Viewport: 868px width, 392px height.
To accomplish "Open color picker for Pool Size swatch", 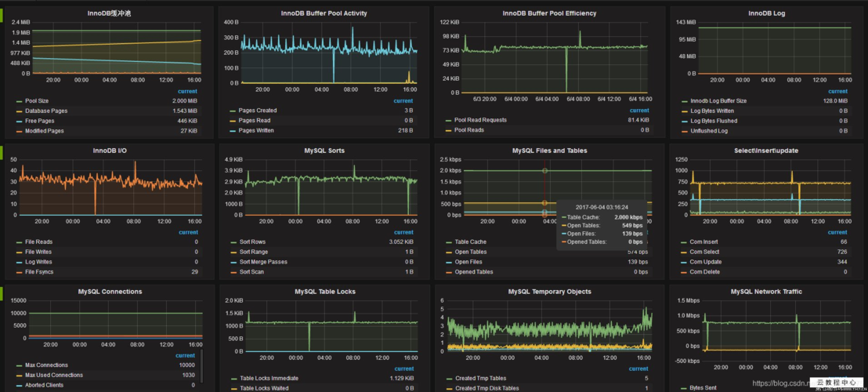I will point(20,101).
